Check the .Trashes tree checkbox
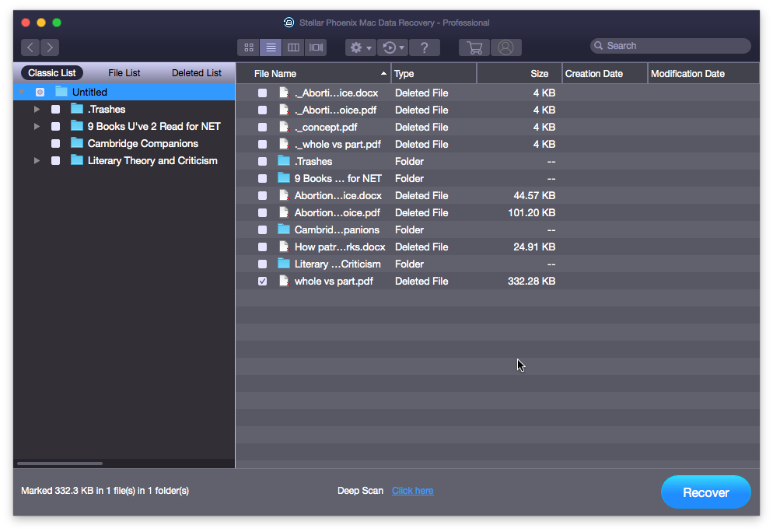Image resolution: width=773 pixels, height=532 pixels. (x=56, y=110)
